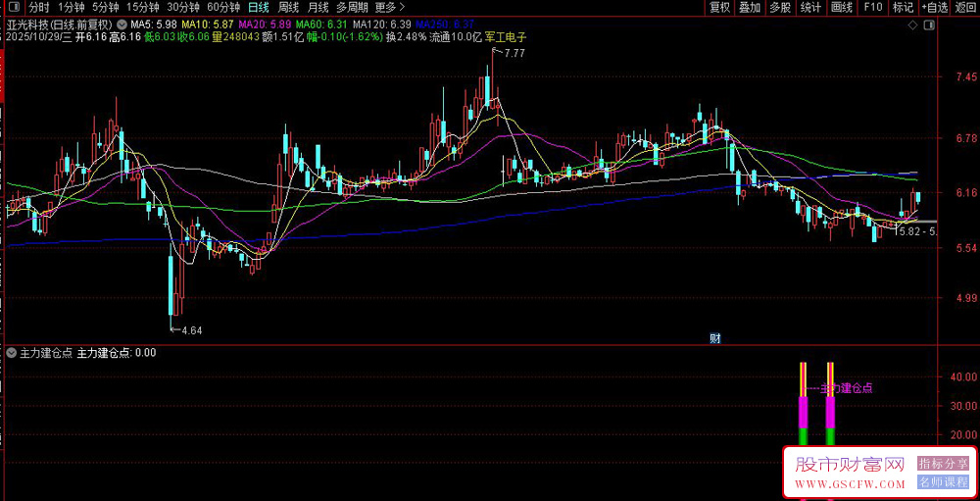Switch to 月线 monthly chart
Viewport: 980px width, 501px height.
click(x=318, y=8)
